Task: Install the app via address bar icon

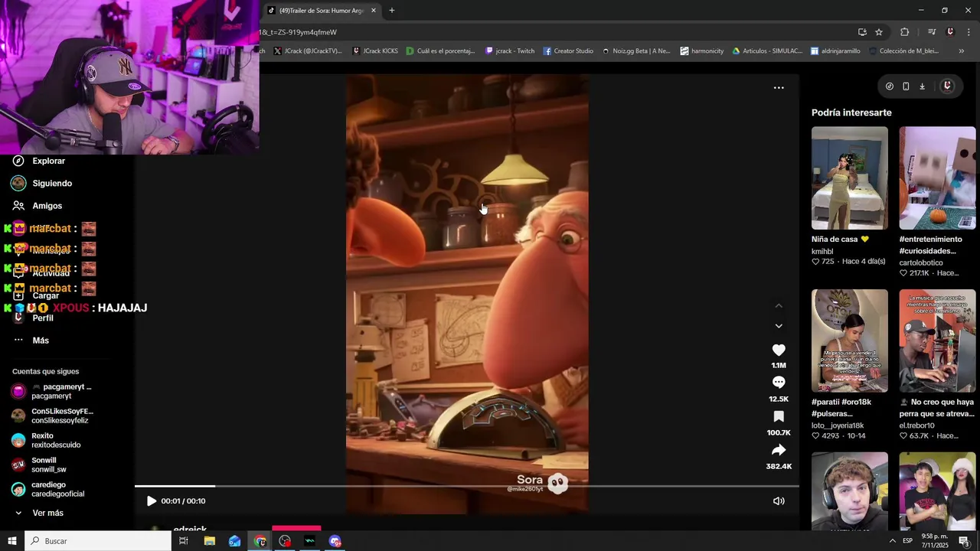Action: 862,32
